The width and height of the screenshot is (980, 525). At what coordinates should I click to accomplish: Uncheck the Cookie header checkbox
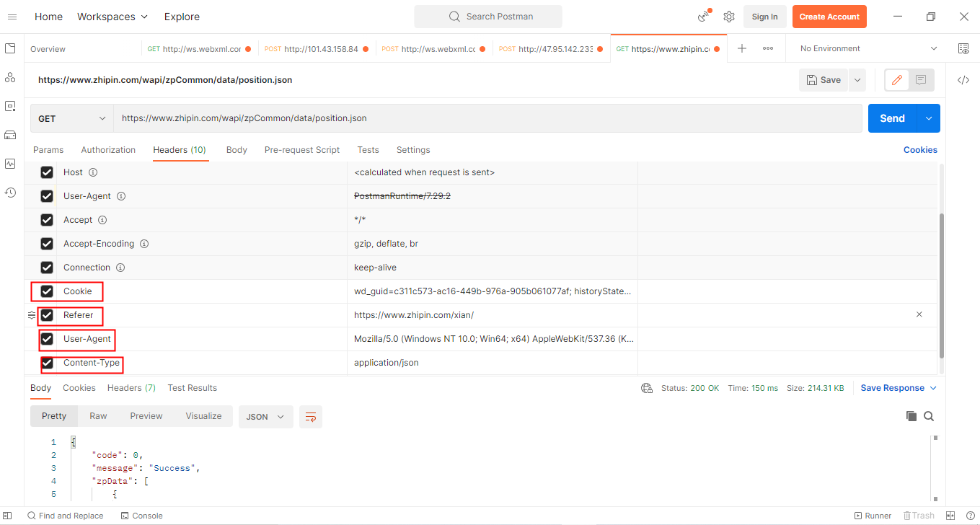click(47, 291)
